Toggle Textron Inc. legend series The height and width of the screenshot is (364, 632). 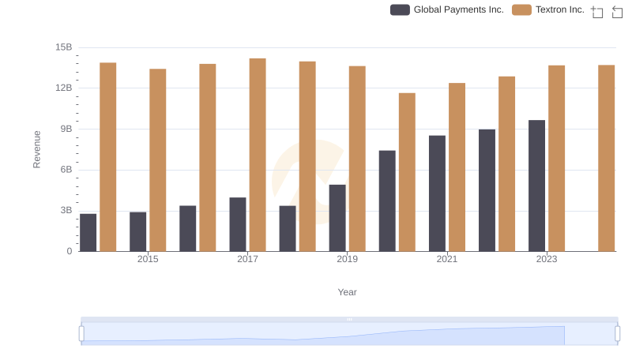tap(548, 9)
